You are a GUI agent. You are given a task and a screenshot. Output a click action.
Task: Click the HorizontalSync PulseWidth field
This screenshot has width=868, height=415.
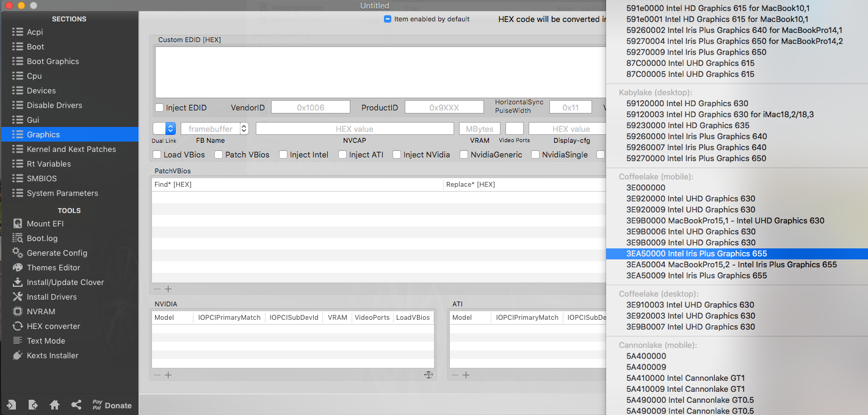pyautogui.click(x=571, y=107)
